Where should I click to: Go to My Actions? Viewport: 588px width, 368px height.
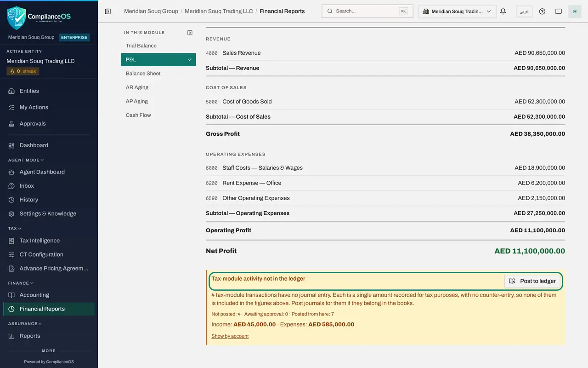click(x=49, y=107)
